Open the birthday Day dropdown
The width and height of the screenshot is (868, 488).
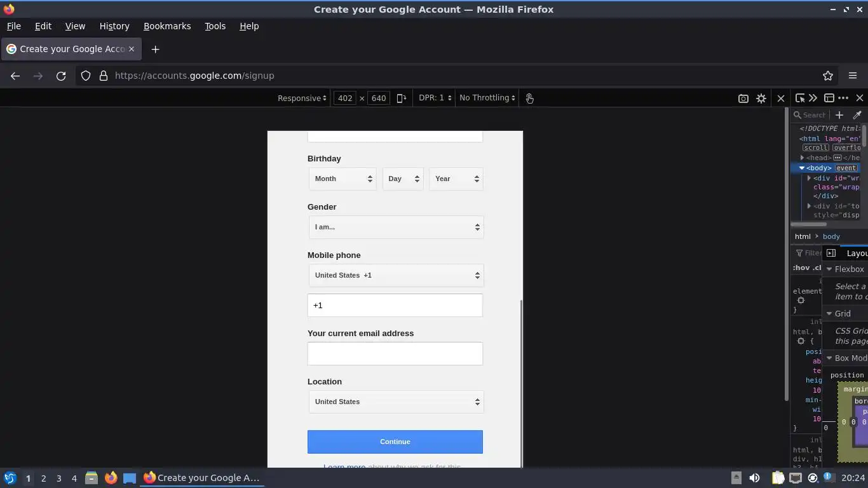click(x=403, y=179)
